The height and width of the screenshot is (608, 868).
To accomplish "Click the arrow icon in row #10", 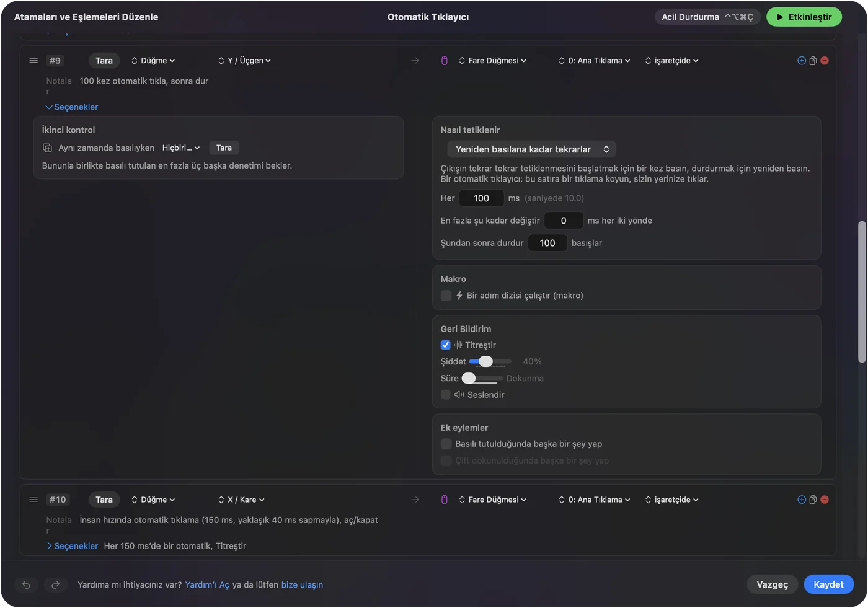I will pos(415,500).
